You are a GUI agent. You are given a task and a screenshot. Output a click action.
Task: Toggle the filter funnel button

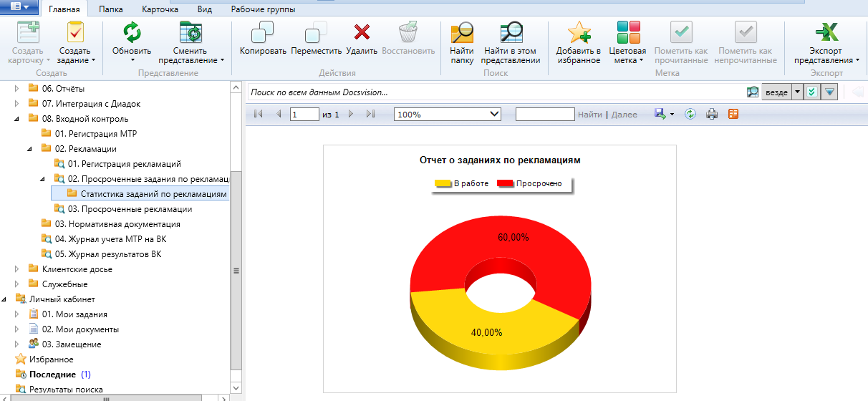829,92
